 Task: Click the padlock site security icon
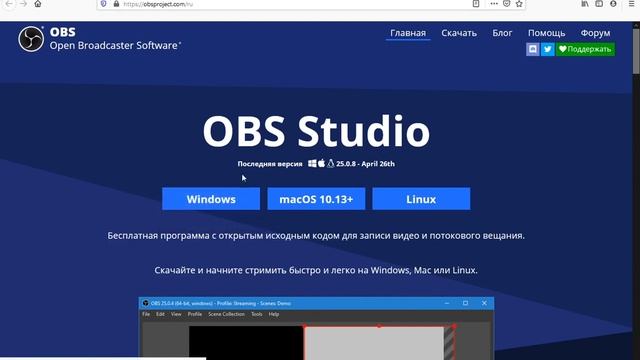point(116,4)
